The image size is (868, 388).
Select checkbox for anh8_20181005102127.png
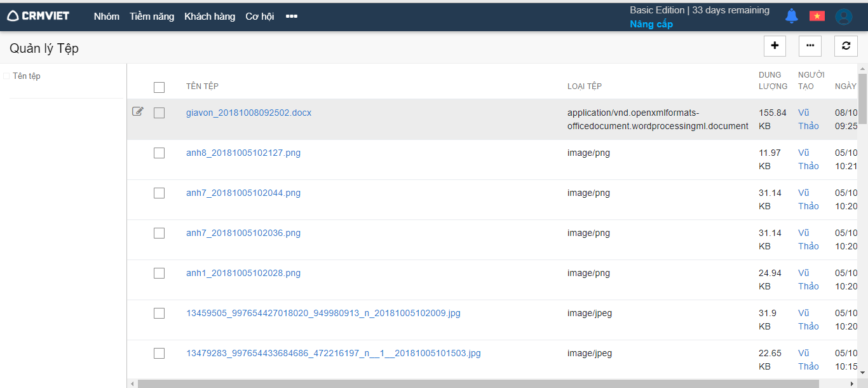coord(159,153)
